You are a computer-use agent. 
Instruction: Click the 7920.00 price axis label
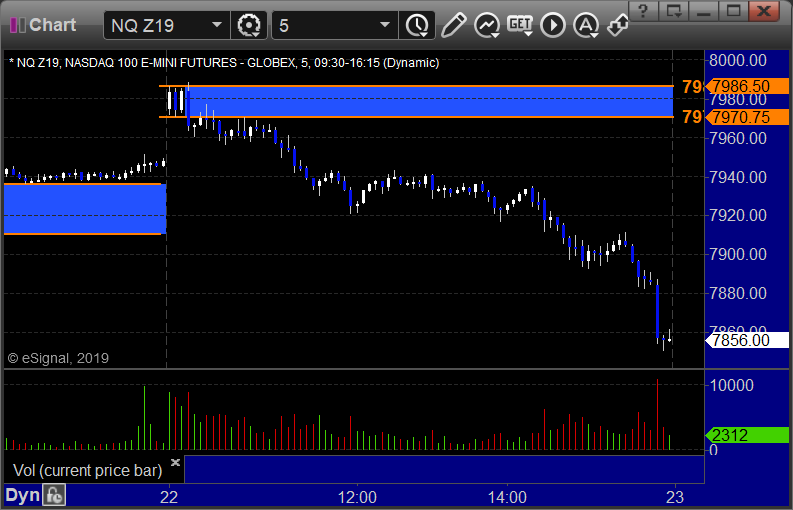pos(738,215)
